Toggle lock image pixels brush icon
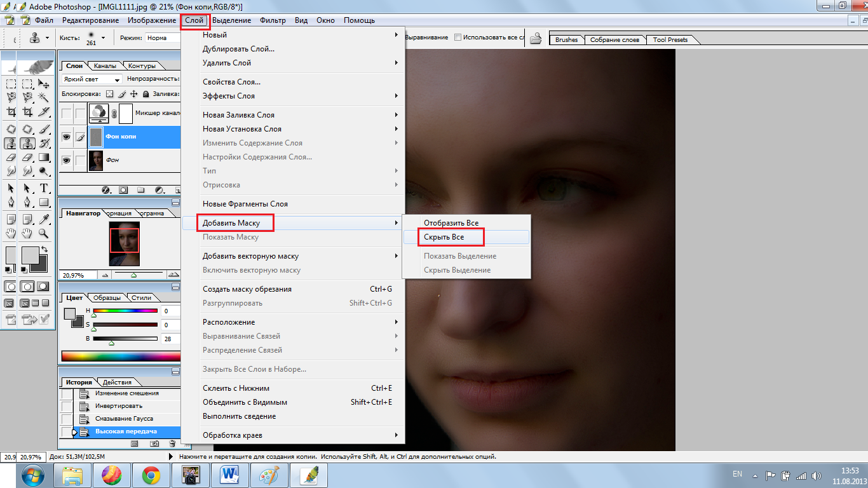 pyautogui.click(x=122, y=94)
